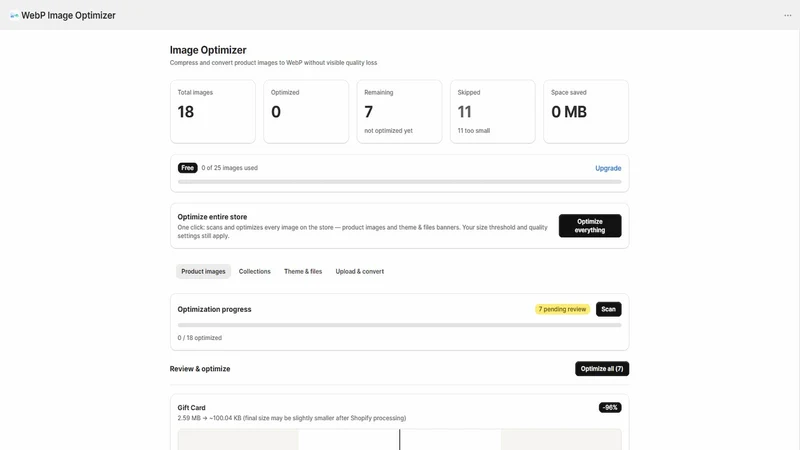Click the WebP Image Optimizer title text
800x450 pixels.
68,15
